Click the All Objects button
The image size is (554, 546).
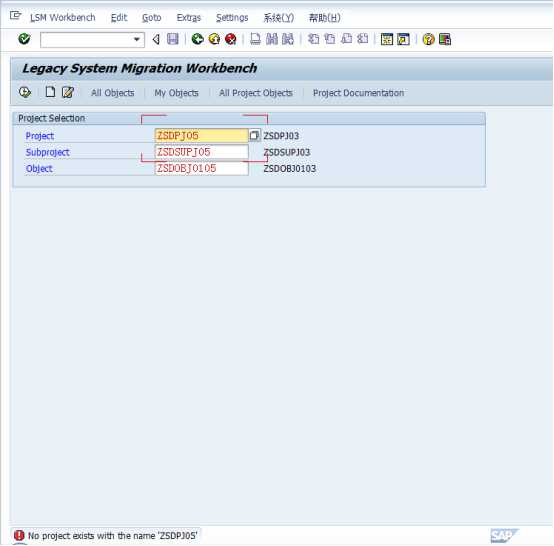113,93
